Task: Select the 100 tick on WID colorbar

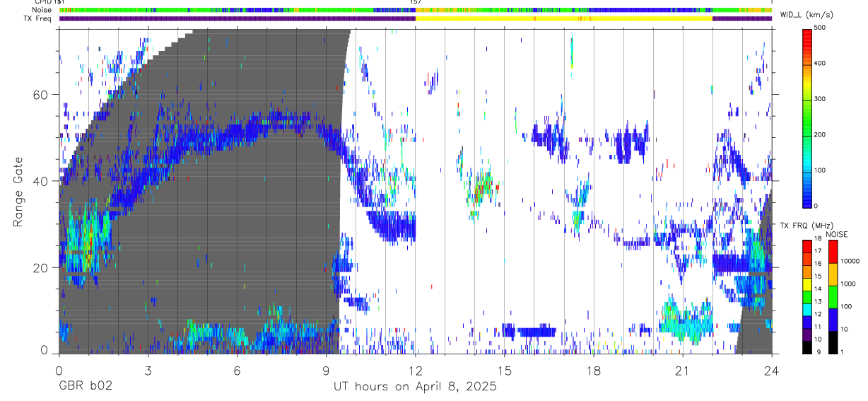Action: [821, 170]
